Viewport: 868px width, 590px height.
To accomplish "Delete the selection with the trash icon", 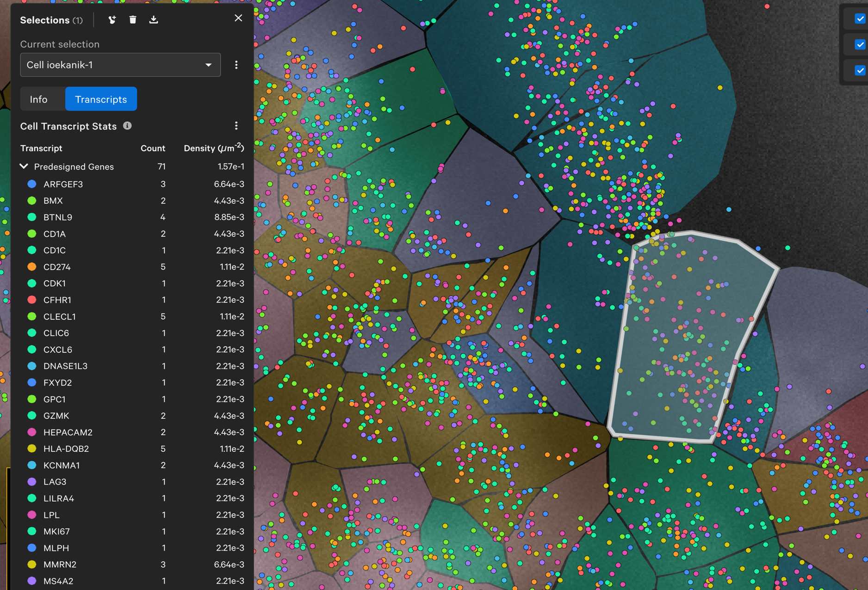I will pyautogui.click(x=133, y=20).
